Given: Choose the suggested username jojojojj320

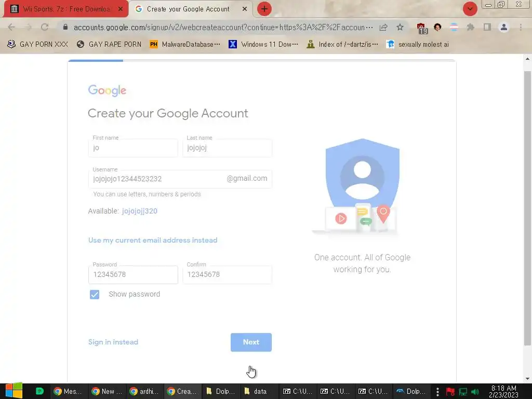Looking at the screenshot, I should 139,211.
